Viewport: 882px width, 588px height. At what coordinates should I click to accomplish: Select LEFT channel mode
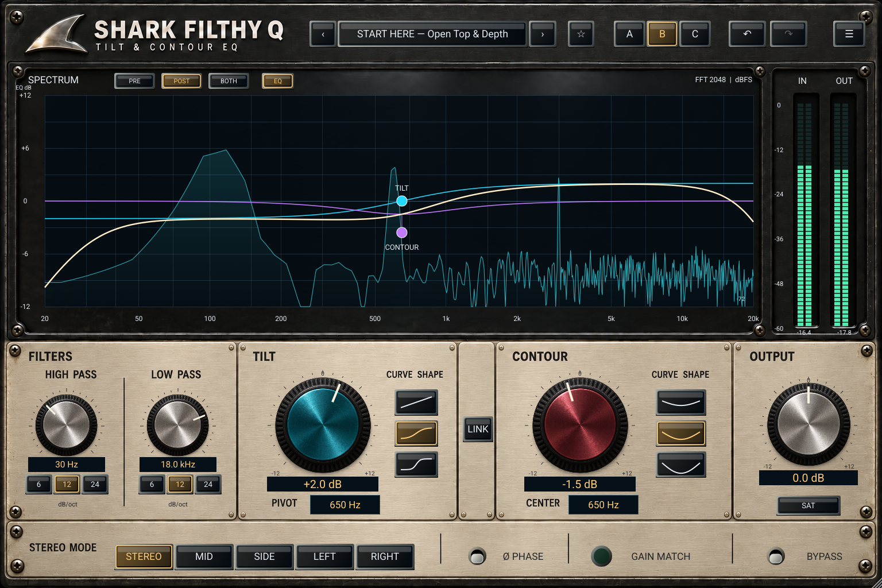tap(324, 556)
